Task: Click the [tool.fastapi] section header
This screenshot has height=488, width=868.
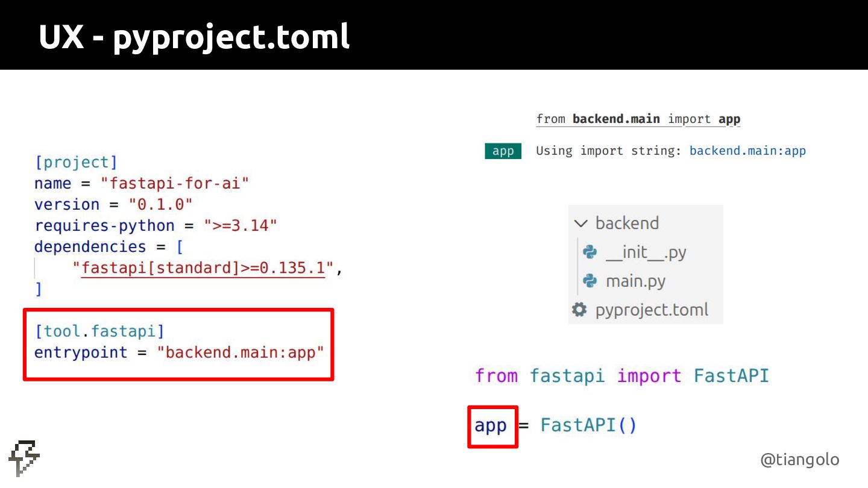Action: tap(99, 331)
